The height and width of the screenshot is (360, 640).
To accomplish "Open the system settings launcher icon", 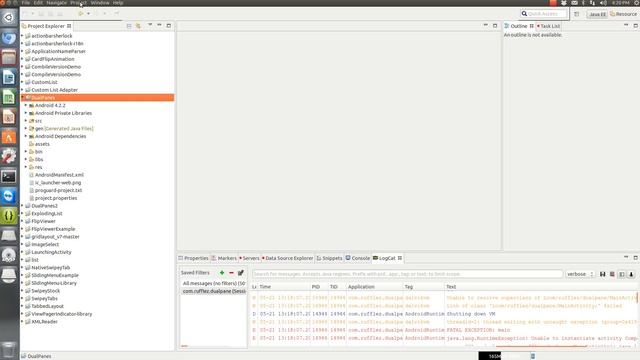I will point(9,156).
